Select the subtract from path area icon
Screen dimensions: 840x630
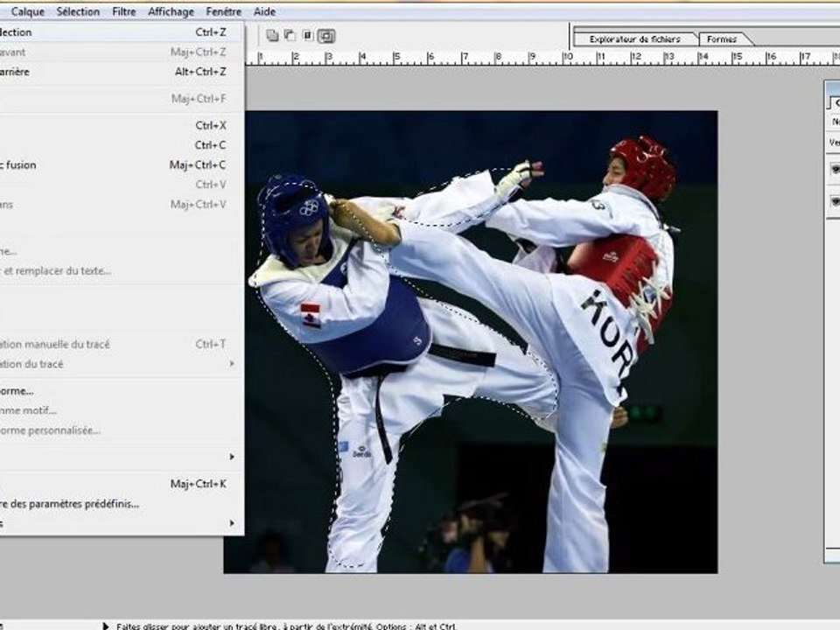(x=290, y=36)
